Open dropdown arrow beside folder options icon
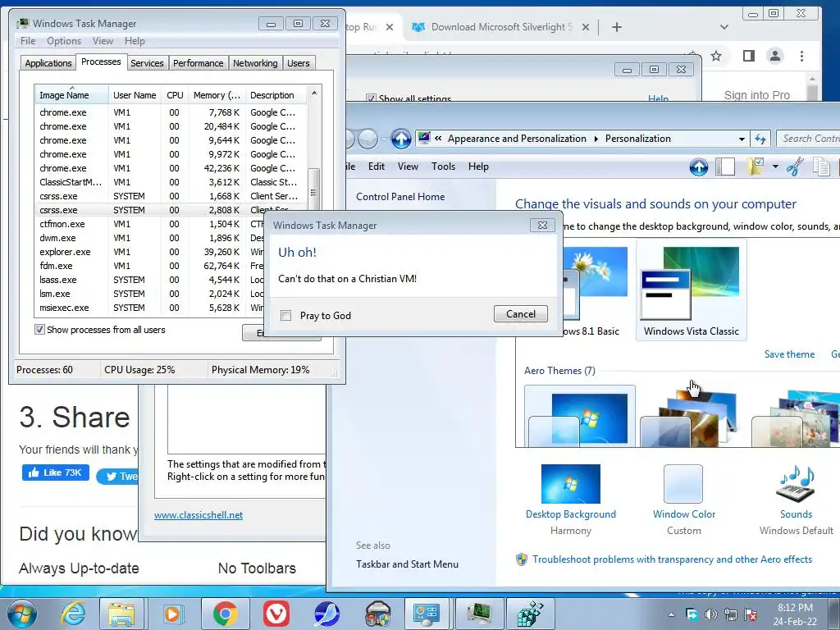The image size is (840, 630). pos(775,167)
